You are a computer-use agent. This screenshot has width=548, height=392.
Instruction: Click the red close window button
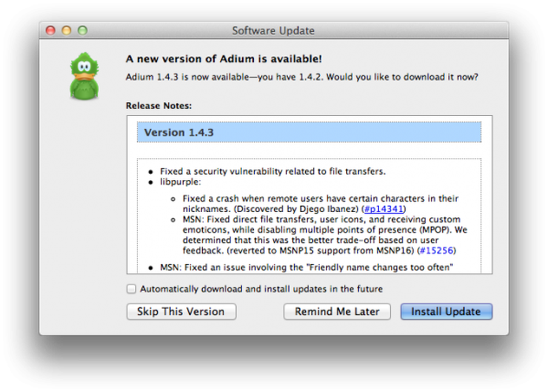tap(49, 31)
